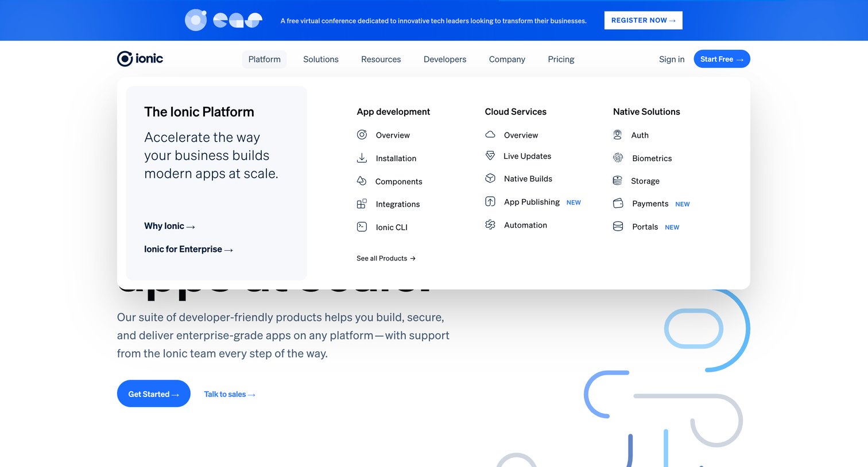Click the Register Now button
This screenshot has height=467, width=868.
coord(644,20)
